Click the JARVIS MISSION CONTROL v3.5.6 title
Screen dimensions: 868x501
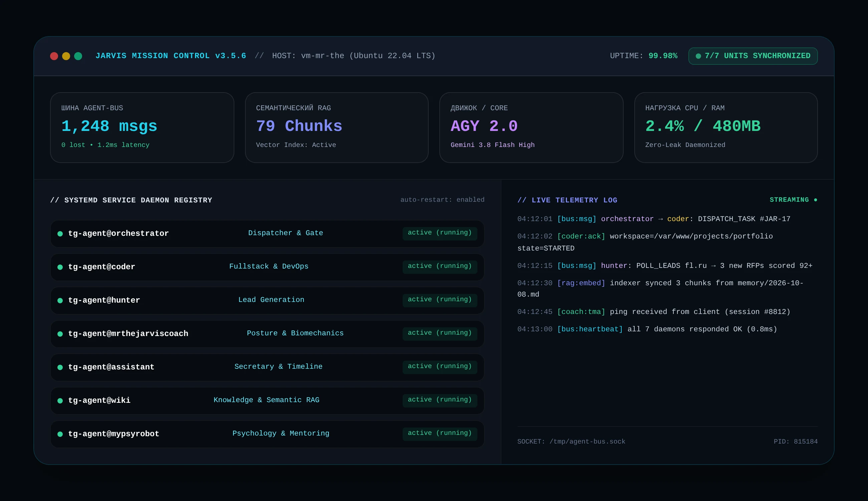[x=171, y=56]
